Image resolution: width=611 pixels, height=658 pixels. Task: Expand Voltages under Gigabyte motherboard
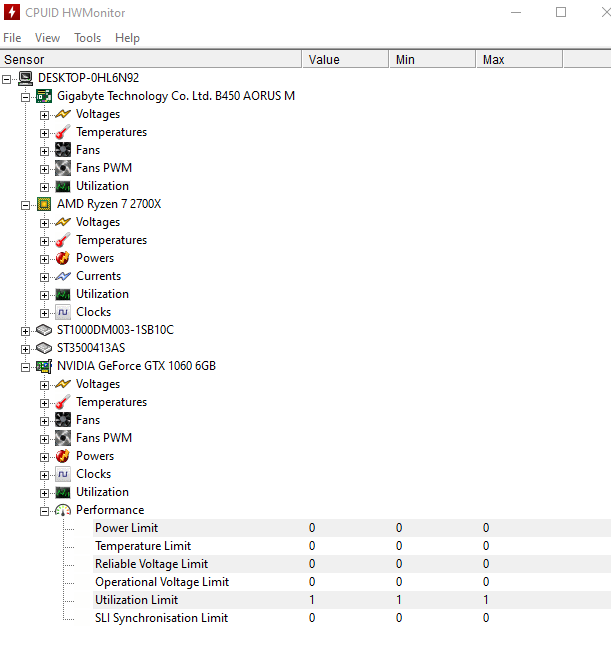click(44, 115)
